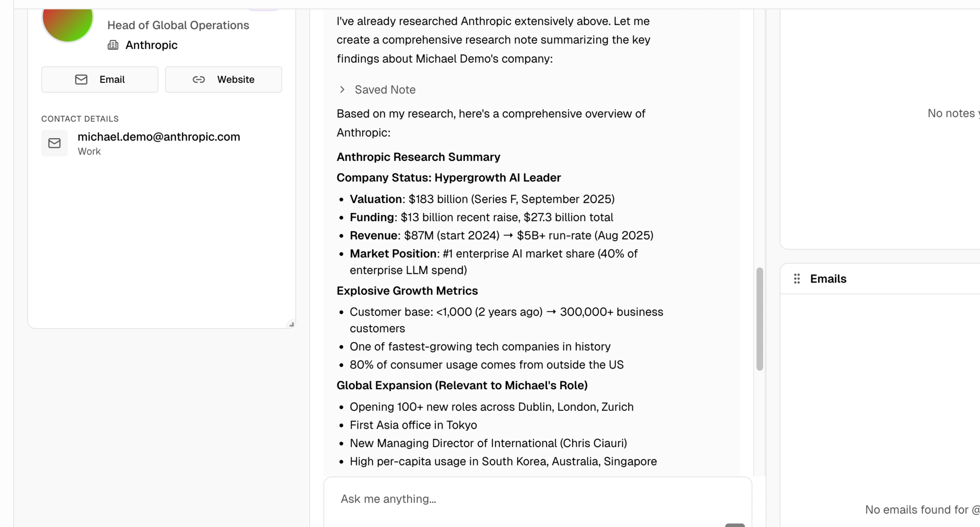
Task: Click the dark send button below the chat input
Action: click(x=735, y=525)
